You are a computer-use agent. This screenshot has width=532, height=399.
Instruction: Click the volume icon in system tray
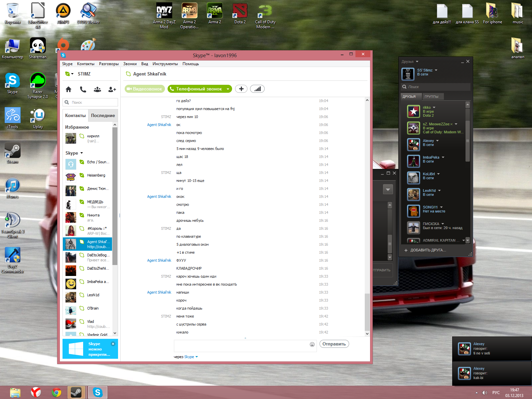click(485, 393)
